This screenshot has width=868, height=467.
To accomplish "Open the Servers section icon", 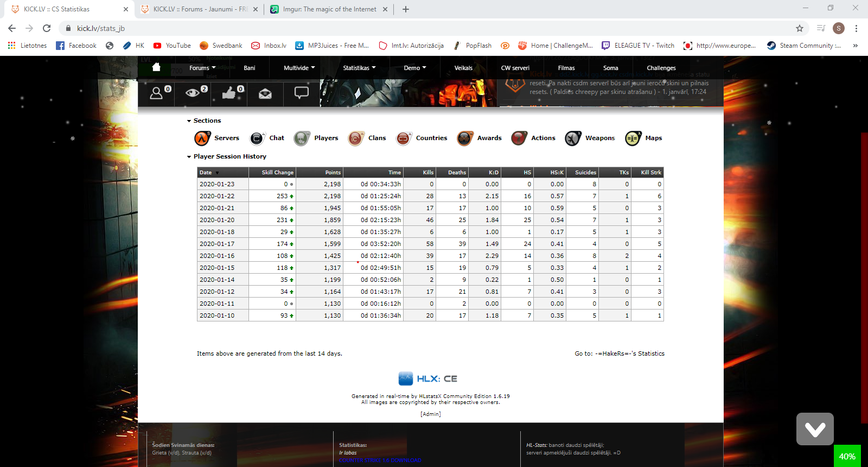I will click(x=202, y=138).
